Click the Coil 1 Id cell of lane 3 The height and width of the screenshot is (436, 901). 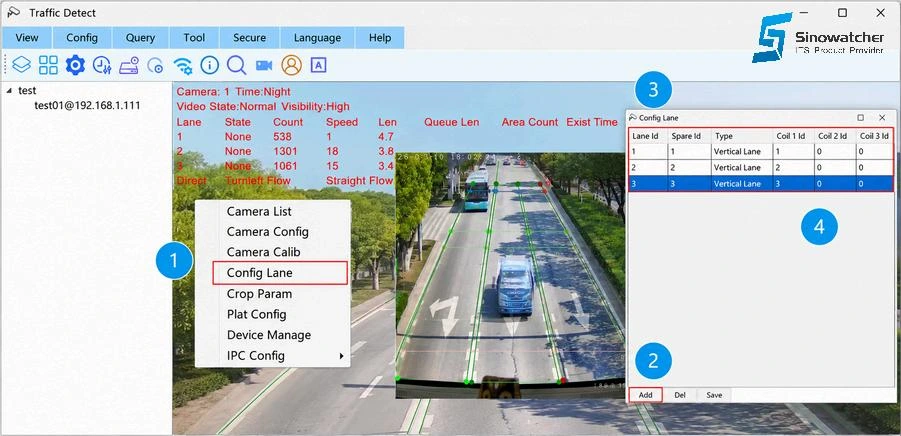793,184
